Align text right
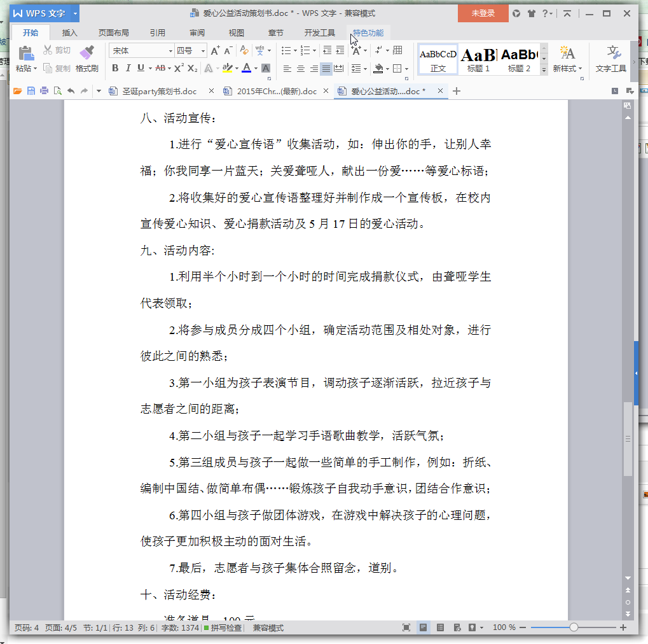The image size is (648, 644). pyautogui.click(x=314, y=68)
